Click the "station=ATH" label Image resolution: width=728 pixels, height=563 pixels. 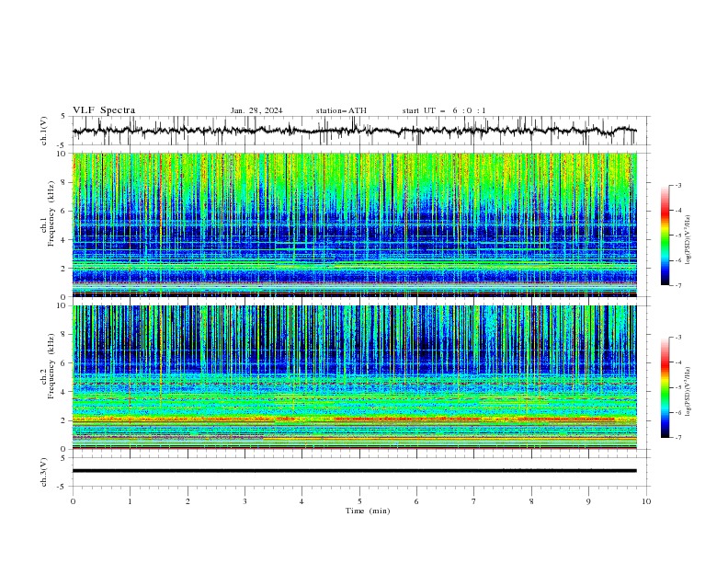pos(341,110)
